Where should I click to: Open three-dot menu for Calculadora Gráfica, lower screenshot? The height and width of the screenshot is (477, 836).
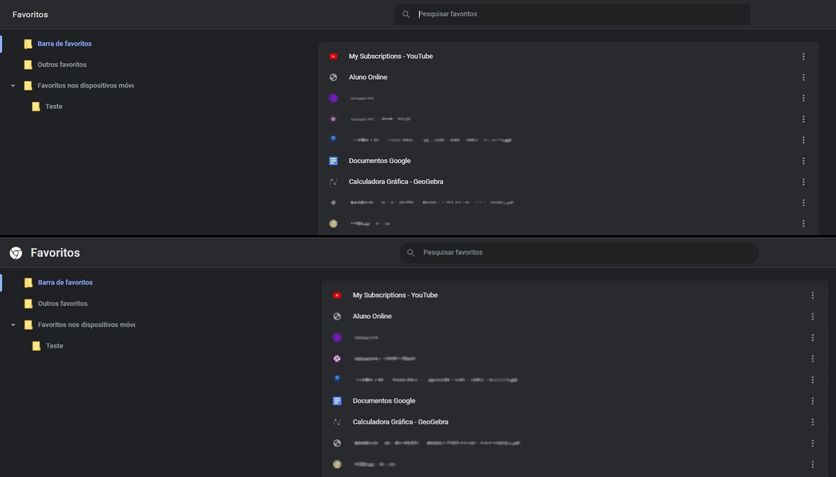coord(813,422)
